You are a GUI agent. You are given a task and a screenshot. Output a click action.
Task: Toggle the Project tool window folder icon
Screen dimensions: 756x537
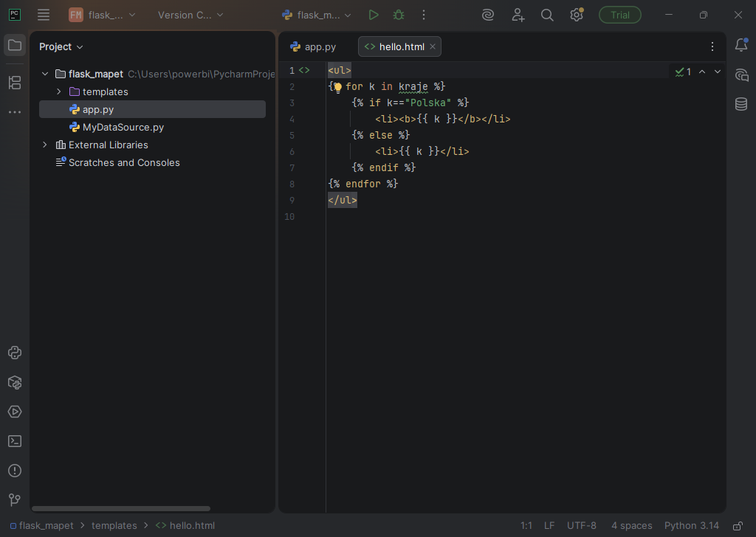tap(15, 45)
